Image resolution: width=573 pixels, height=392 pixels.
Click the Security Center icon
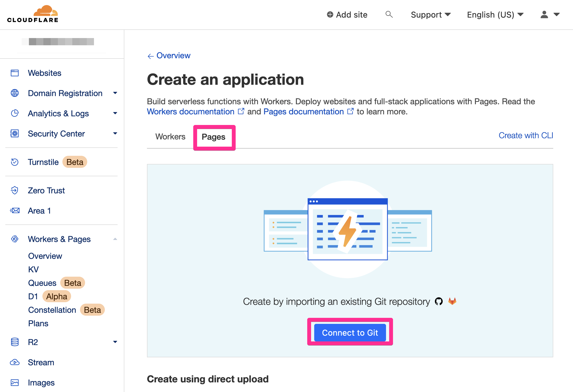click(14, 134)
